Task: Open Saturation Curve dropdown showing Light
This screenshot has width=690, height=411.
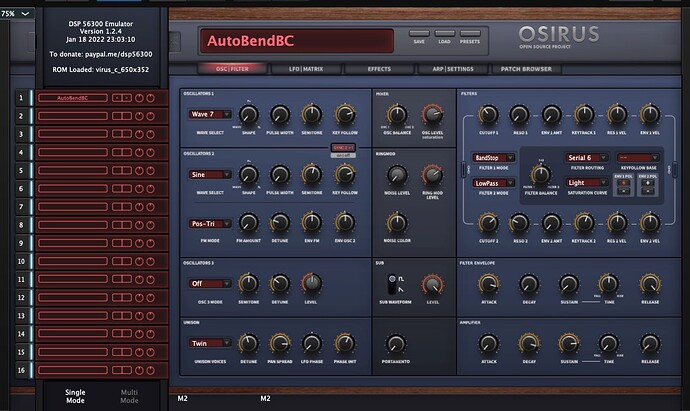Action: click(x=587, y=183)
